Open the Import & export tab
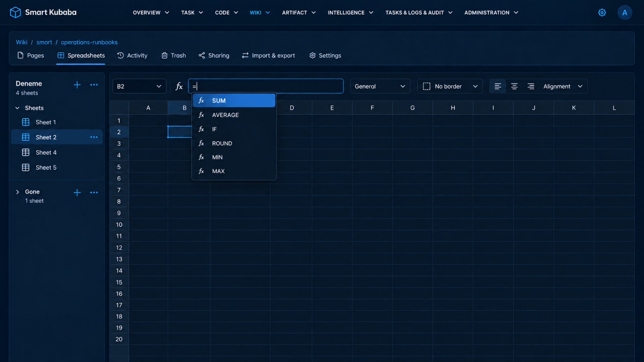 [268, 55]
